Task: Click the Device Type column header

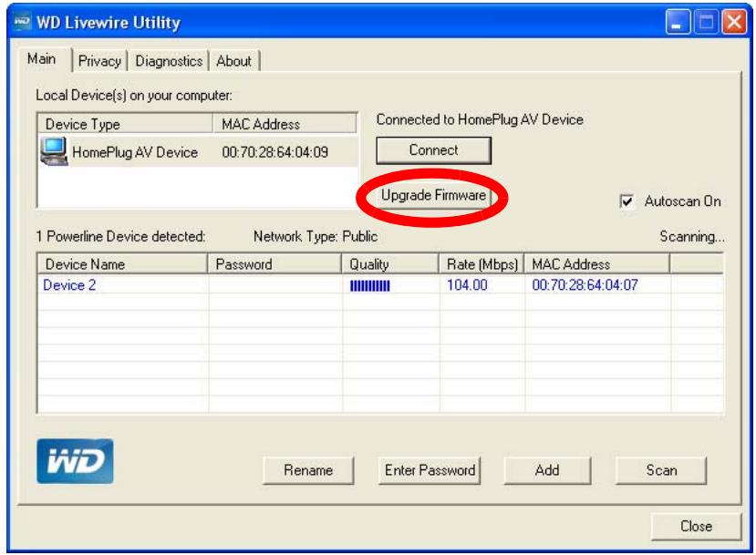Action: point(125,124)
